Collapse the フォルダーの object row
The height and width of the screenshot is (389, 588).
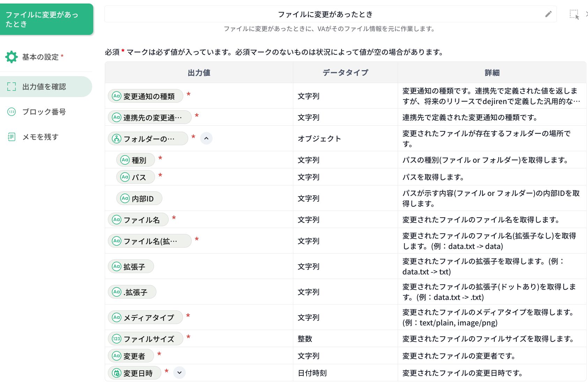[206, 138]
